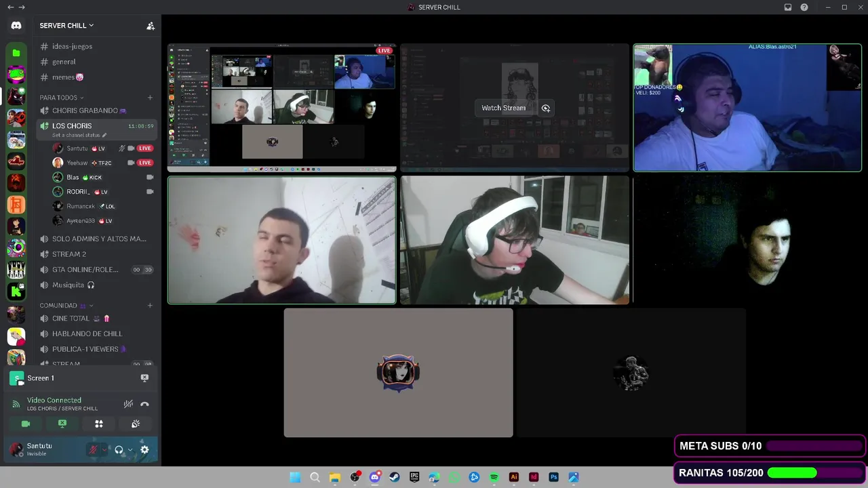This screenshot has width=868, height=488.
Task: Disconnect from the voice call
Action: [144, 404]
